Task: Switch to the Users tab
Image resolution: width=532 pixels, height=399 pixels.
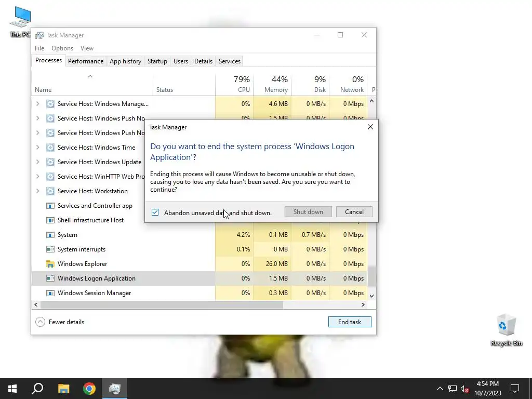Action: (180, 61)
